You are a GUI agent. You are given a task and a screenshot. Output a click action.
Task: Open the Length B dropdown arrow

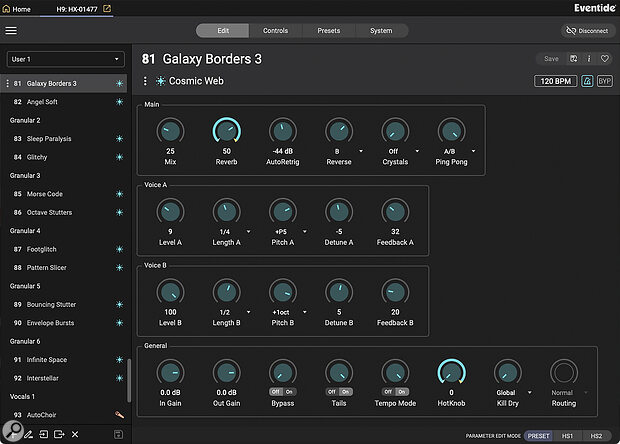(248, 312)
